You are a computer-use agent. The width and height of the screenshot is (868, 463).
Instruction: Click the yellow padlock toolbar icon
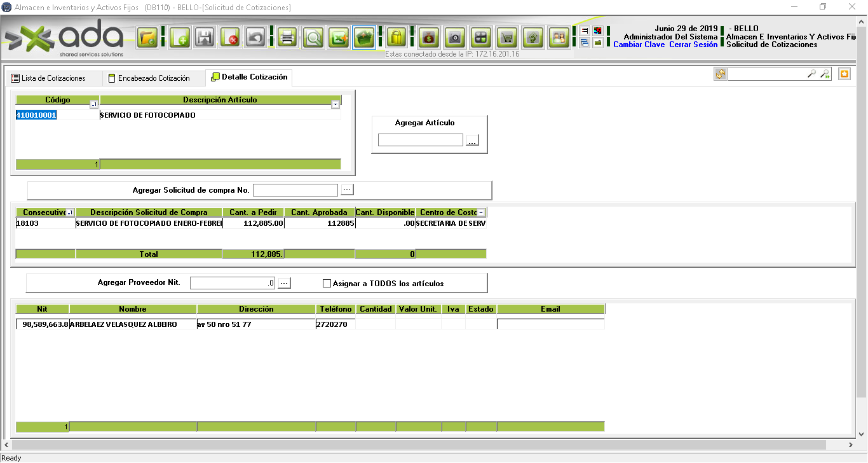click(x=397, y=38)
